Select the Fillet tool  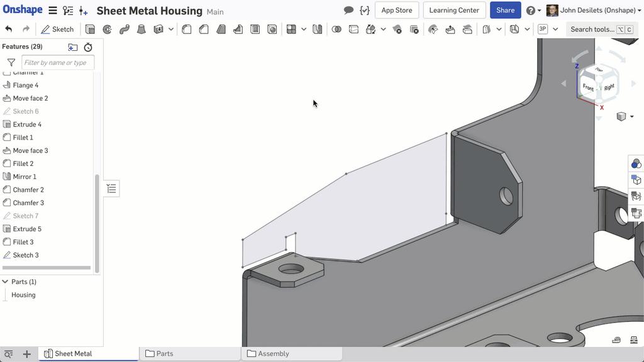click(186, 29)
